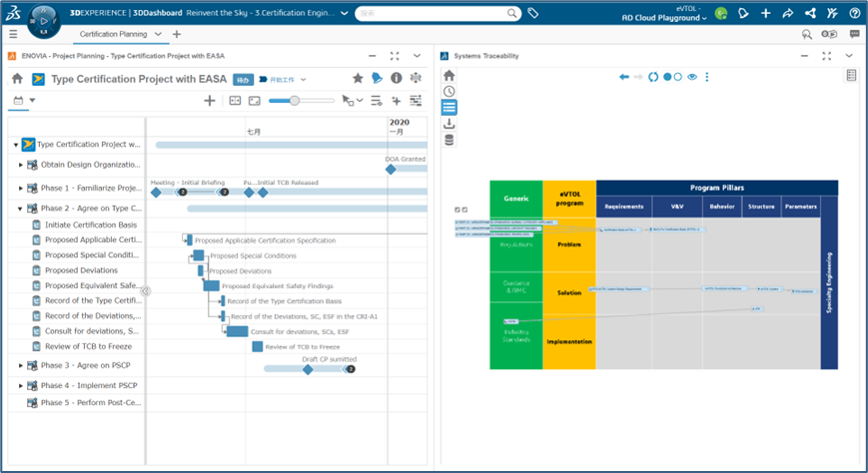Viewport: 868px width, 473px height.
Task: Collapse the task list with the divider arrow
Action: tap(145, 291)
